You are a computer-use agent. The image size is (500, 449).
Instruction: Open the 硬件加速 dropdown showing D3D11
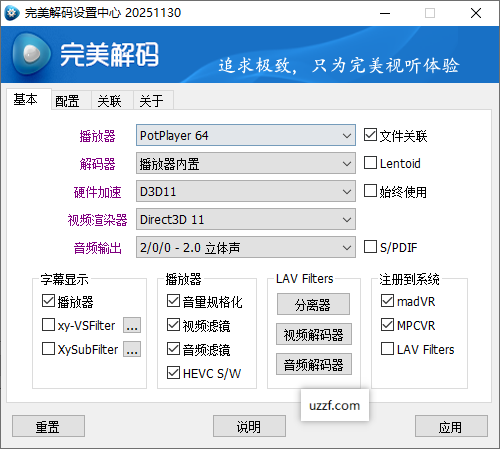coord(246,191)
